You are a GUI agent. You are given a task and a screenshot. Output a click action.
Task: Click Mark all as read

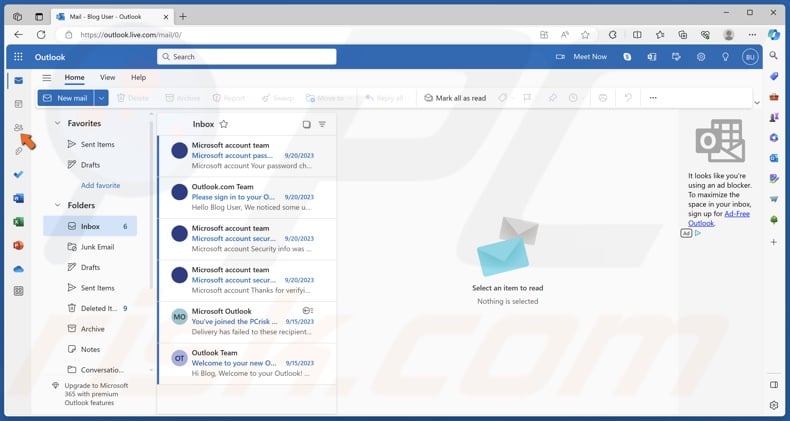point(455,98)
